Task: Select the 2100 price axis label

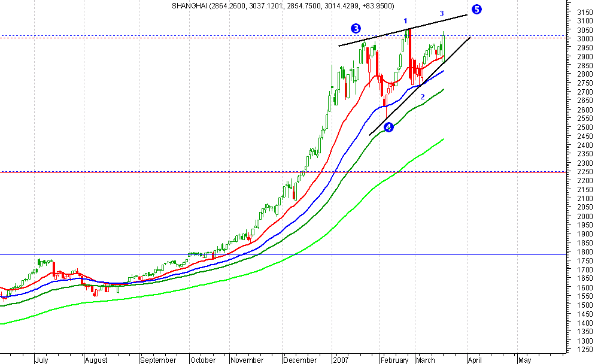Action: point(585,199)
